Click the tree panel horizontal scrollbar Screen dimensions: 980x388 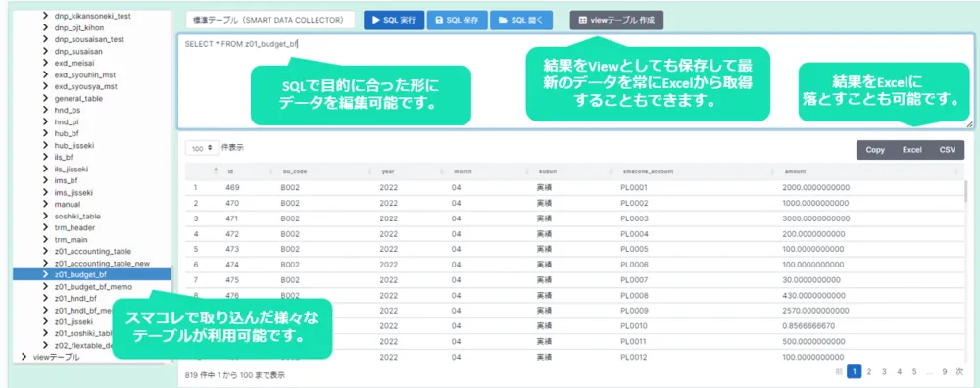click(x=88, y=364)
